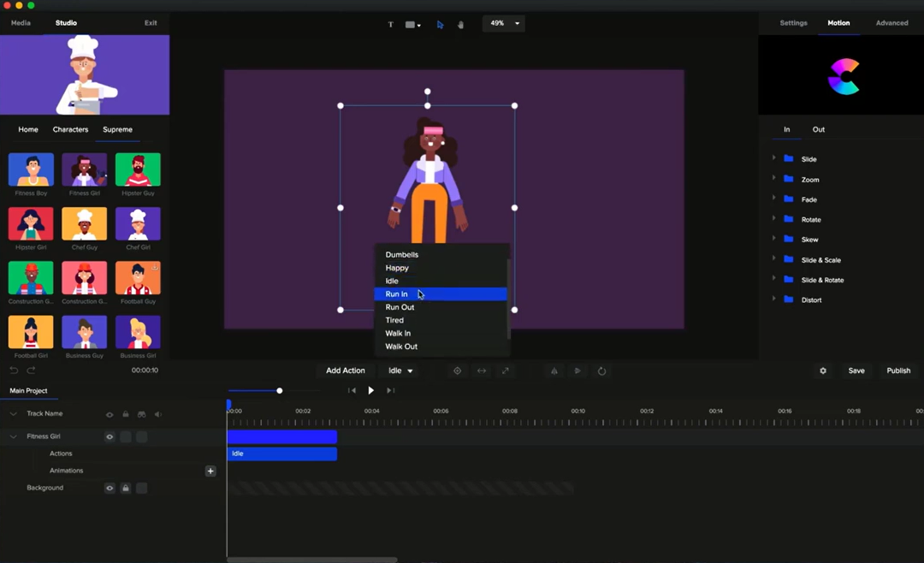Skip to previous frame in timeline
Image resolution: width=924 pixels, height=563 pixels.
(352, 390)
